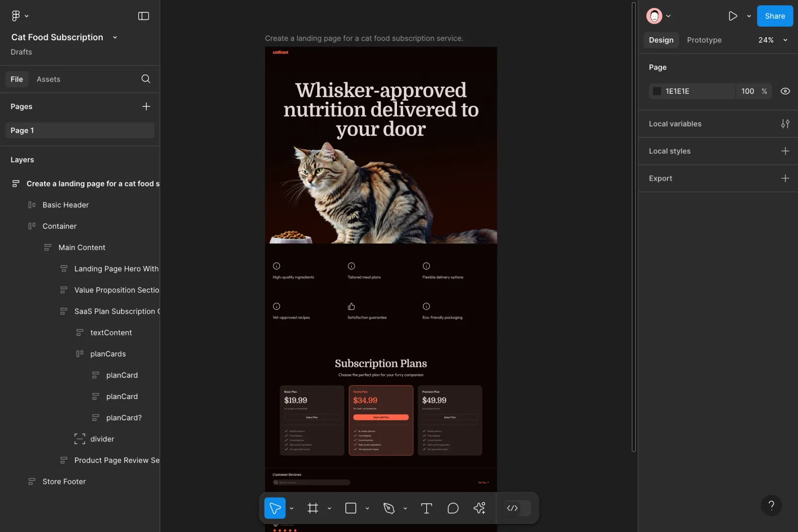The height and width of the screenshot is (532, 798).
Task: Click the Whisker-approved hero headline
Action: (381, 109)
